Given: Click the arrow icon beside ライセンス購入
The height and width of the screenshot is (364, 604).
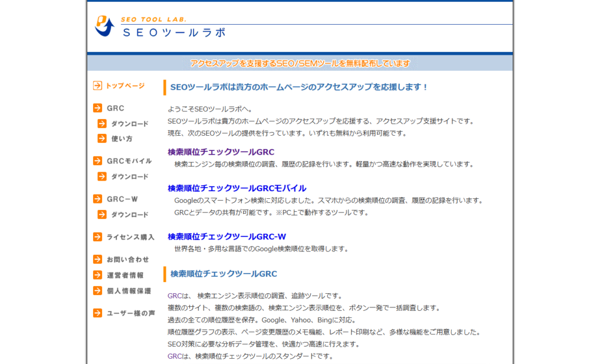Looking at the screenshot, I should [x=97, y=237].
